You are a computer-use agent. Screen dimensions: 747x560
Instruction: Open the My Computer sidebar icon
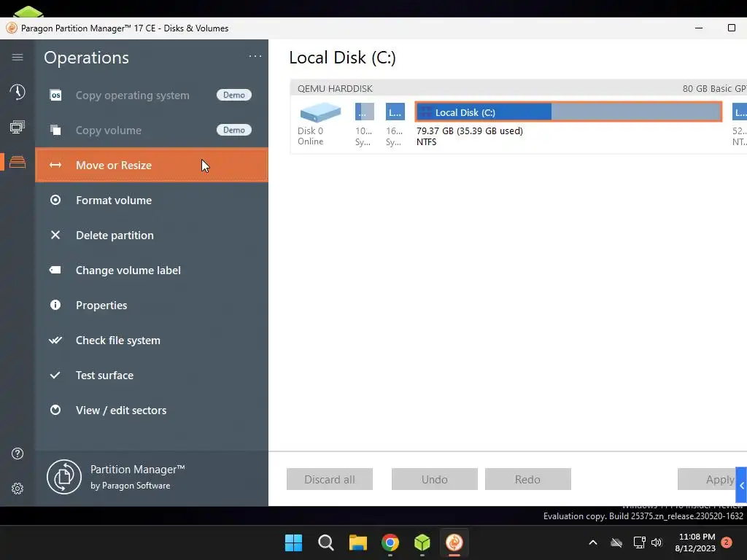(18, 127)
